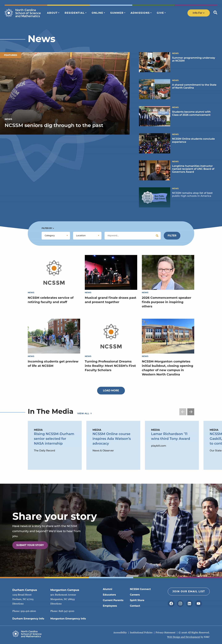
Task: Open the View All media link
Action: 84,413
